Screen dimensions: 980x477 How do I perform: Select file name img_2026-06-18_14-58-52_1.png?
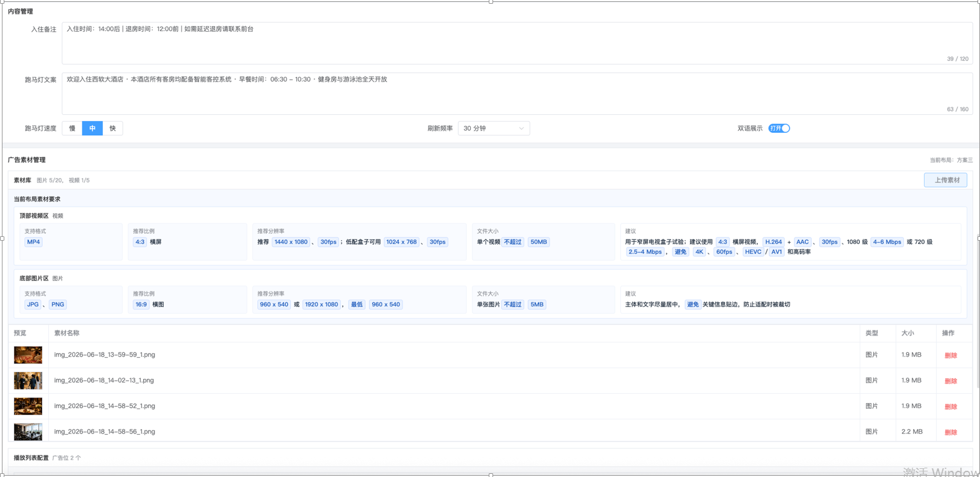(104, 406)
